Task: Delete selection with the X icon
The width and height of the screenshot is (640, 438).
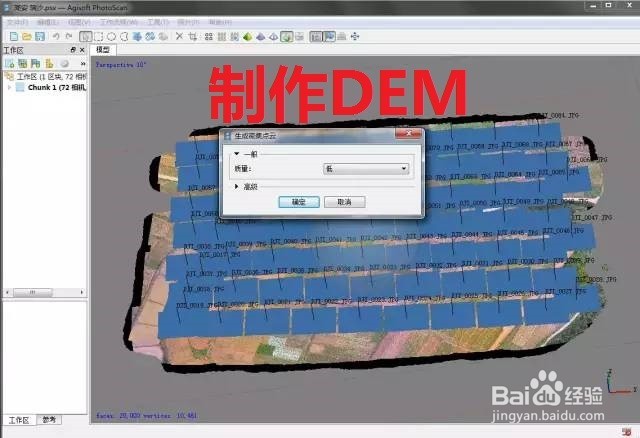Action: (x=179, y=37)
